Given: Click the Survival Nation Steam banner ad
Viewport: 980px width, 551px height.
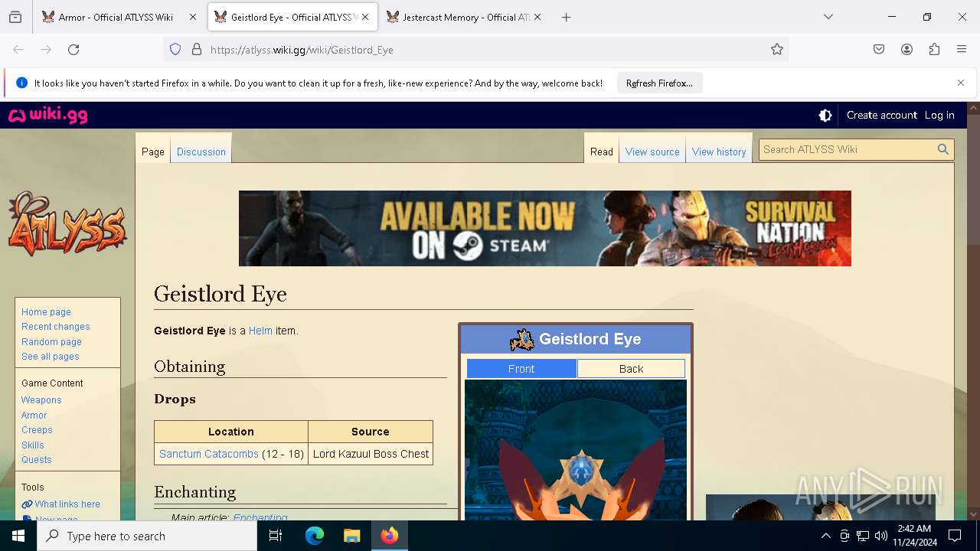Looking at the screenshot, I should 545,228.
